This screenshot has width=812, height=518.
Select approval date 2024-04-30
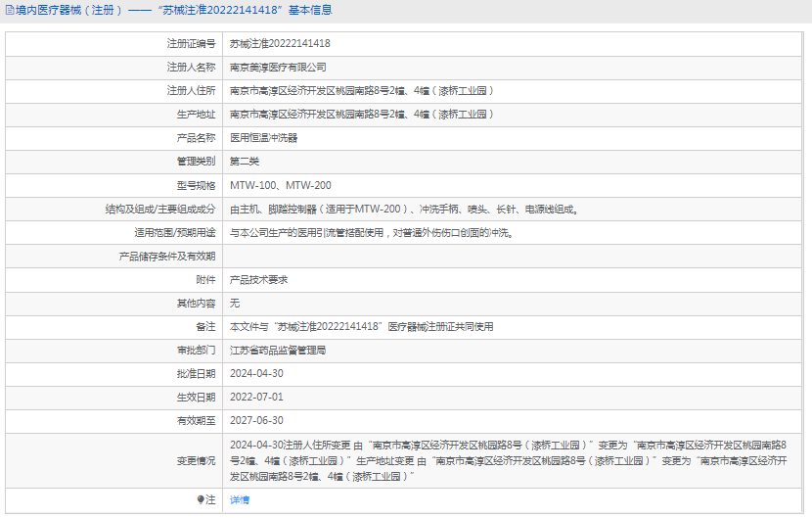pyautogui.click(x=256, y=374)
